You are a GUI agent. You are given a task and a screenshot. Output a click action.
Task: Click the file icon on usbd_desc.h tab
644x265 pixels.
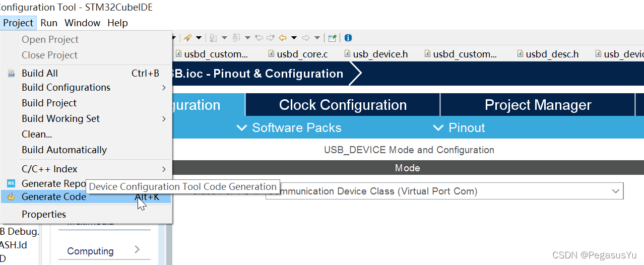[x=521, y=54]
